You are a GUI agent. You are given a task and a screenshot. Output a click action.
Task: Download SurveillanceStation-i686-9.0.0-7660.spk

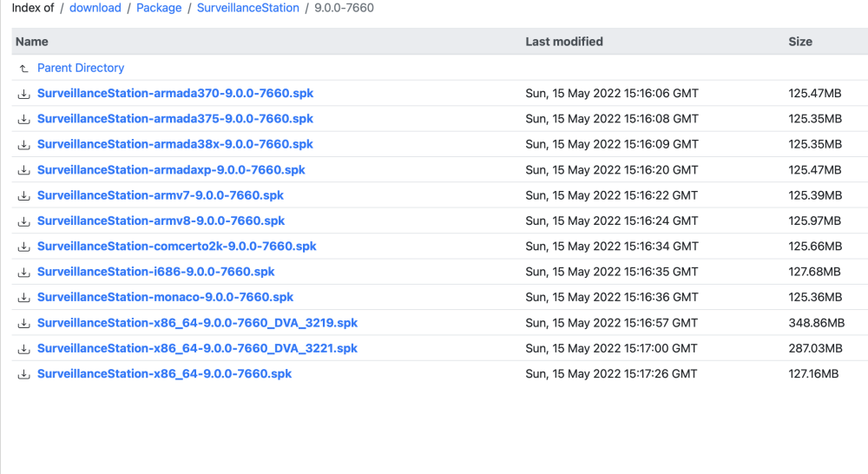155,272
